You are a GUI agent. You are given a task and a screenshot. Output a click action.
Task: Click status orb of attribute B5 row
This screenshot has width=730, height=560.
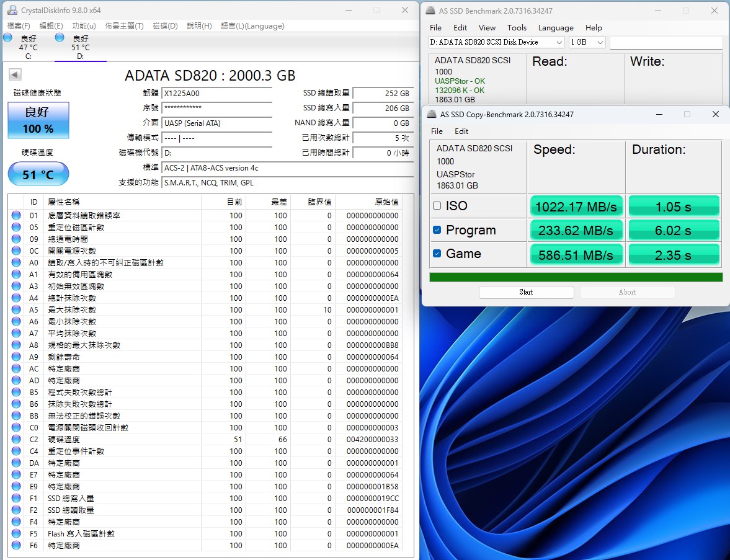coord(16,393)
